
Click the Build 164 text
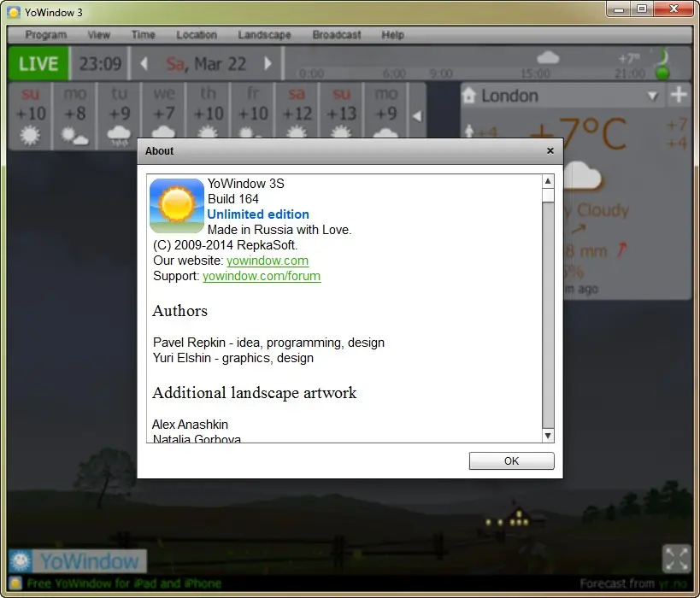[233, 199]
